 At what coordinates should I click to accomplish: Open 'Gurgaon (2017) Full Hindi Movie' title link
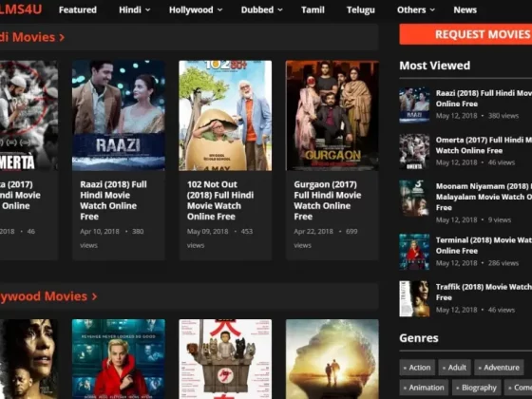coord(328,200)
